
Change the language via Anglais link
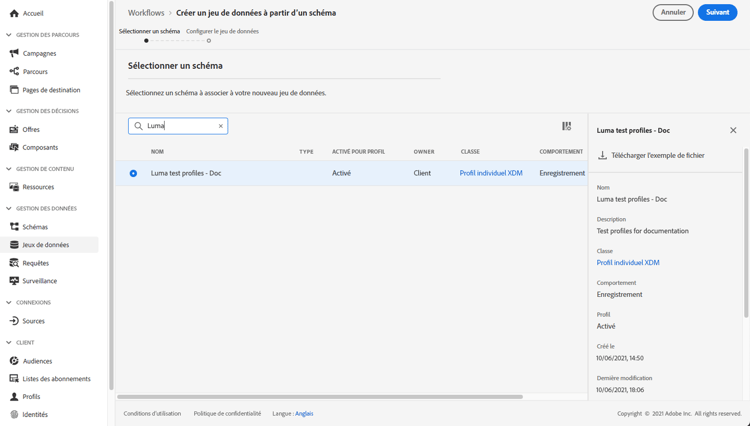[x=304, y=414]
